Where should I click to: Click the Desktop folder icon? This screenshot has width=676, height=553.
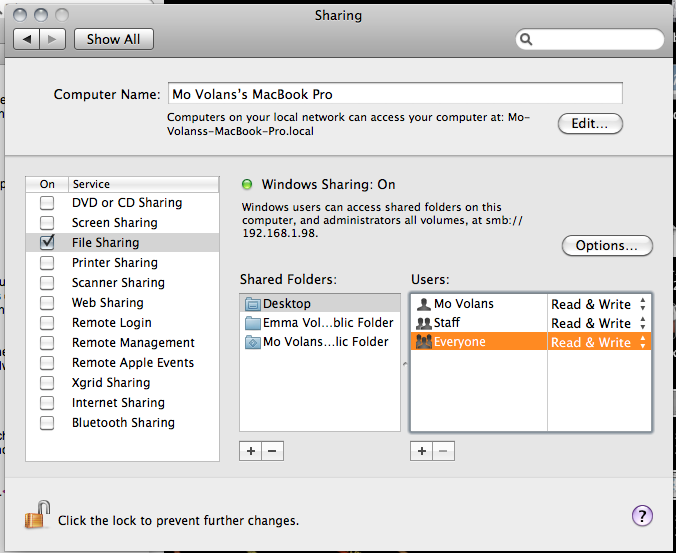coord(253,304)
